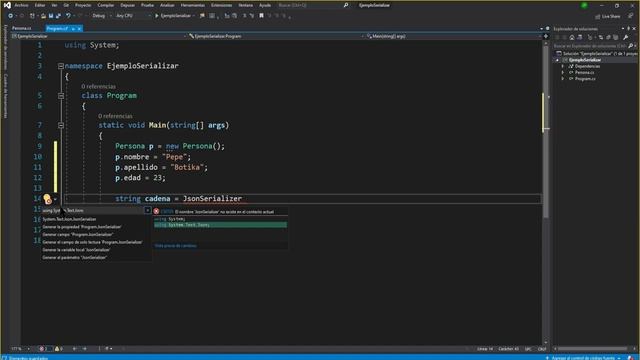Viewport: 640px width, 360px height.
Task: Open the Extensiones menu
Action: click(222, 5)
